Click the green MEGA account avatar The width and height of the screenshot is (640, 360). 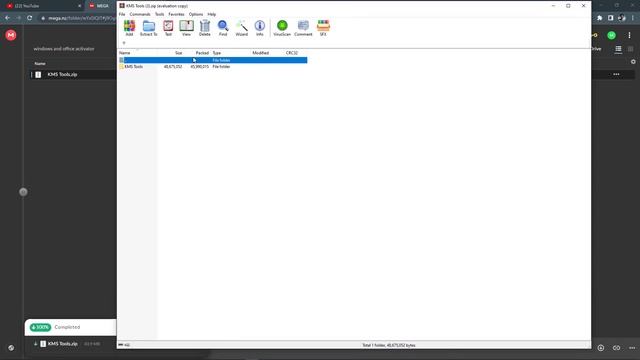(x=611, y=36)
